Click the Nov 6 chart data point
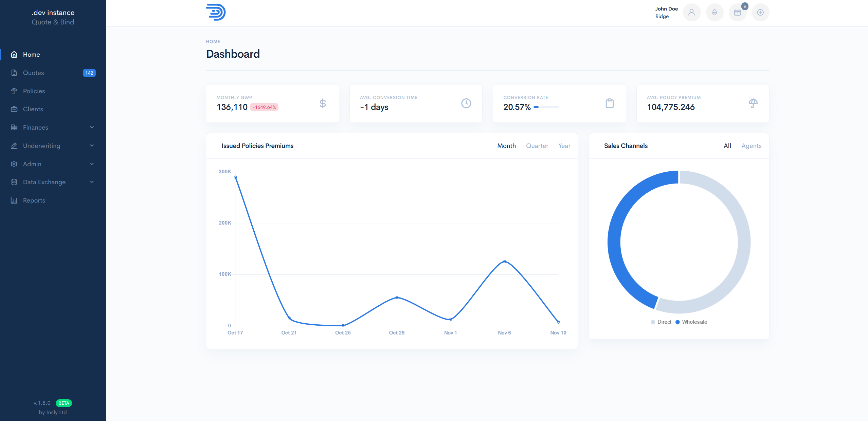The image size is (868, 421). 504,262
